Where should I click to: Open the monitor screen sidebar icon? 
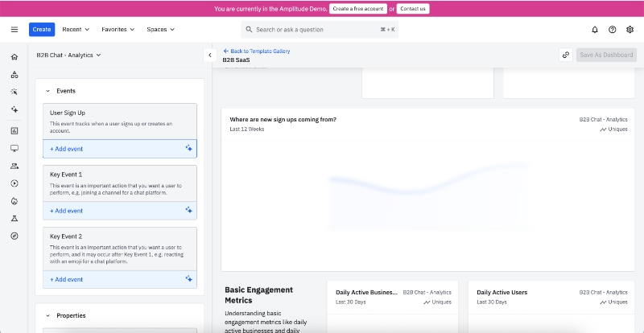14,148
